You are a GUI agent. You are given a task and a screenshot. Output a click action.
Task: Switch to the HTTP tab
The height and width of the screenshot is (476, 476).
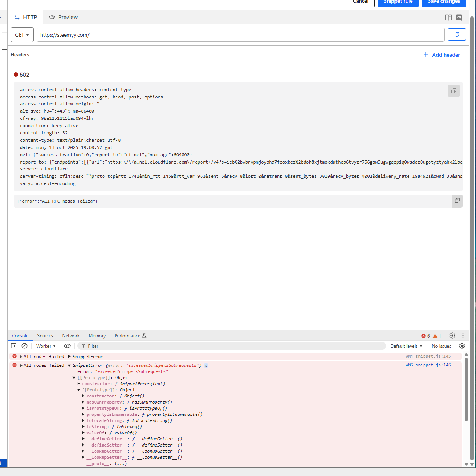[x=26, y=17]
